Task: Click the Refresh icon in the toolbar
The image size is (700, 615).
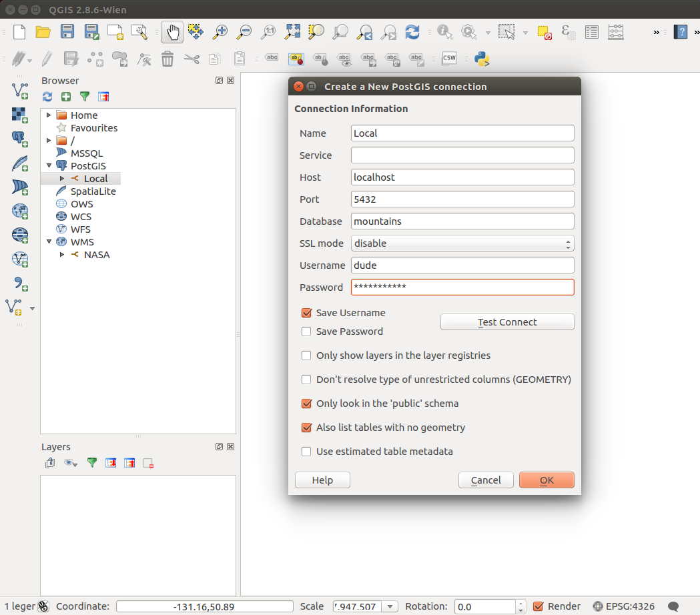Action: click(x=412, y=31)
